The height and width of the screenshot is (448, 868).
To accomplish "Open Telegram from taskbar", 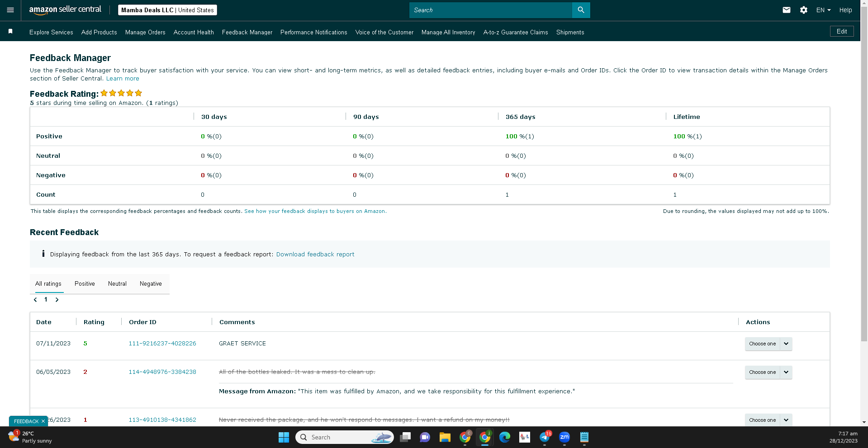I will point(545,437).
